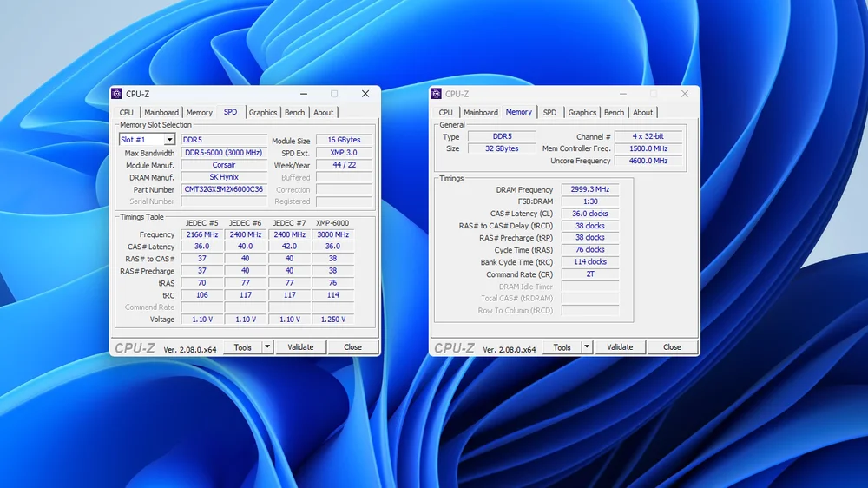Click the '76 clocks' Cycle Time value
This screenshot has height=488, width=868.
[590, 249]
